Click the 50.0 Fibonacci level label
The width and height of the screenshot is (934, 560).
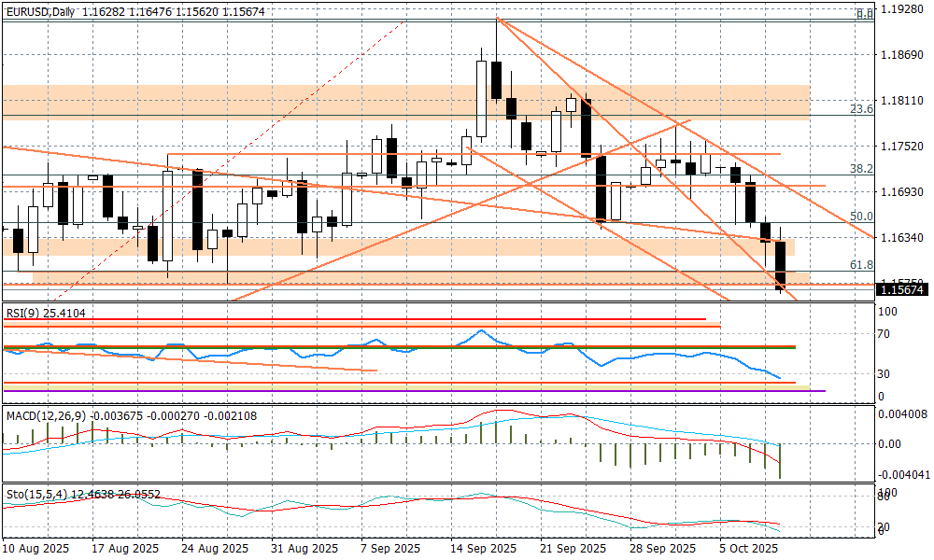coord(861,217)
